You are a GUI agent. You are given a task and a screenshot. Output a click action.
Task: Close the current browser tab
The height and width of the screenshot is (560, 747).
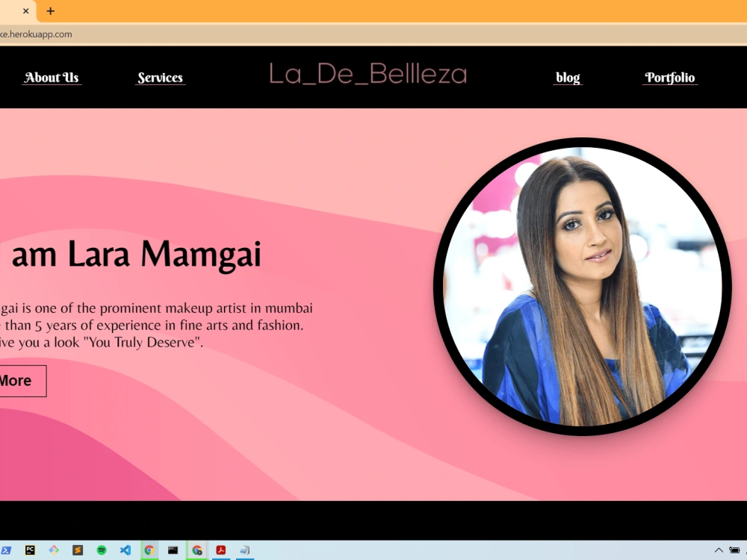tap(25, 11)
